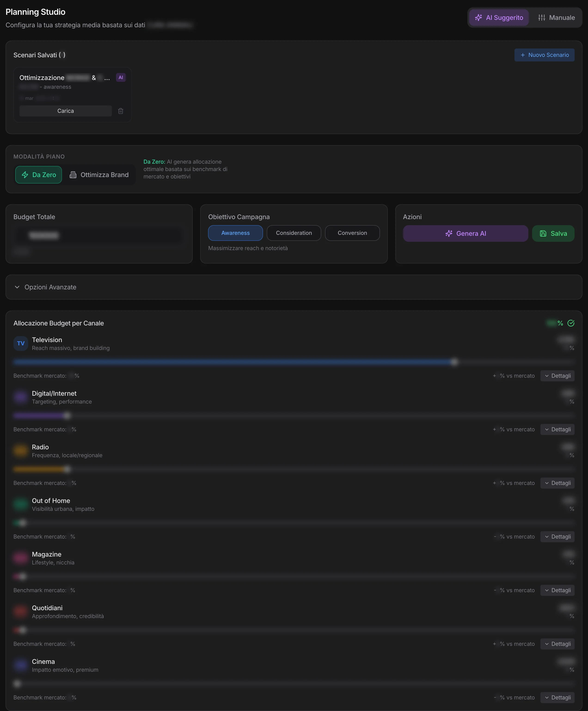Viewport: 588px width, 711px height.
Task: Expand Dettagli for Digital/Internet
Action: [x=557, y=429]
